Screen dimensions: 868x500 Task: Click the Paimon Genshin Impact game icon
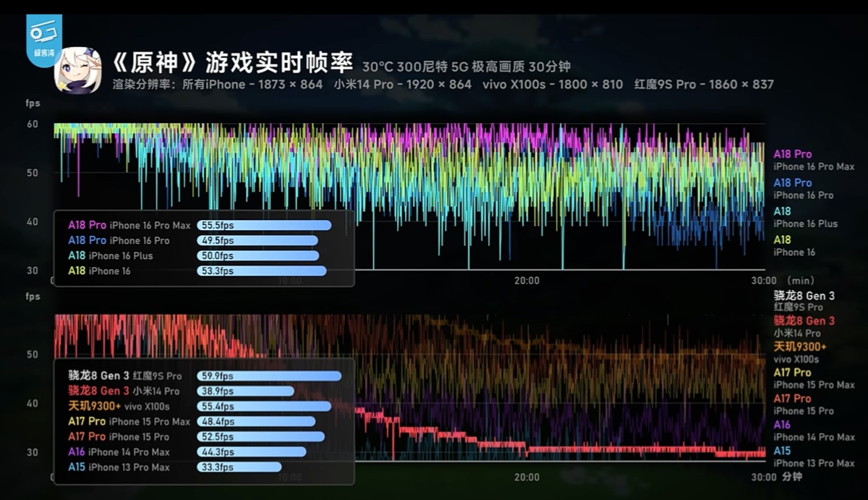[77, 70]
